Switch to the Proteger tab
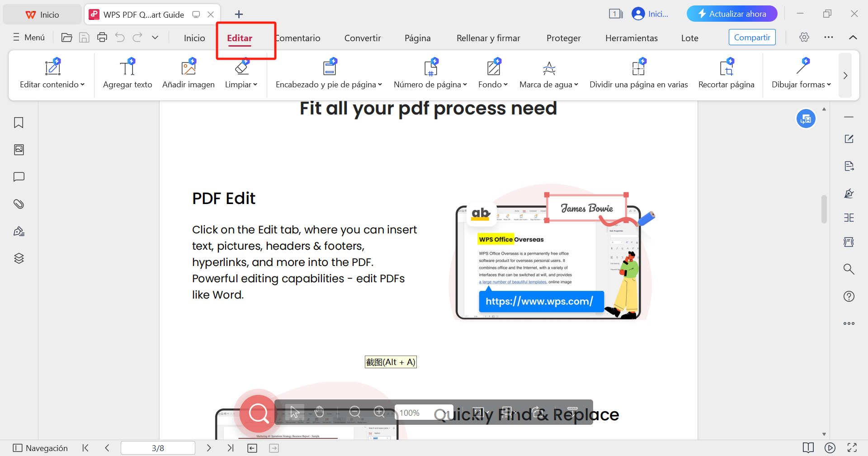The image size is (868, 456). click(x=564, y=38)
